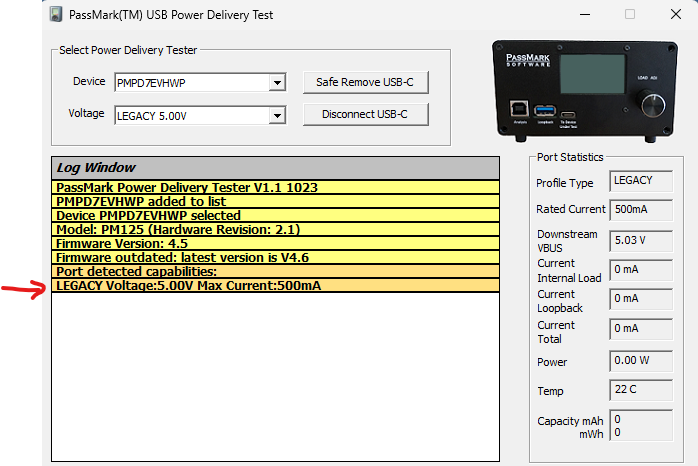This screenshot has height=466, width=698.
Task: Select log row 'PMPD7EVHWP added to list'
Action: (x=275, y=201)
